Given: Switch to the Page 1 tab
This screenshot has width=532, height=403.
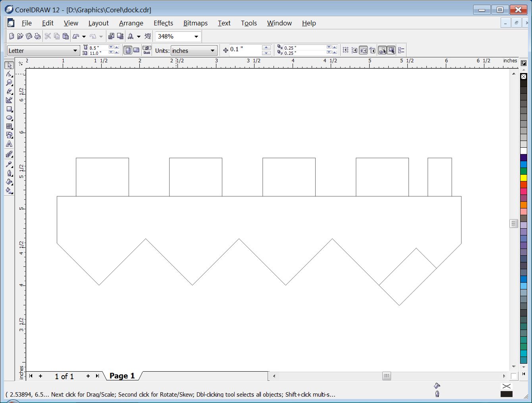Looking at the screenshot, I should coord(122,376).
